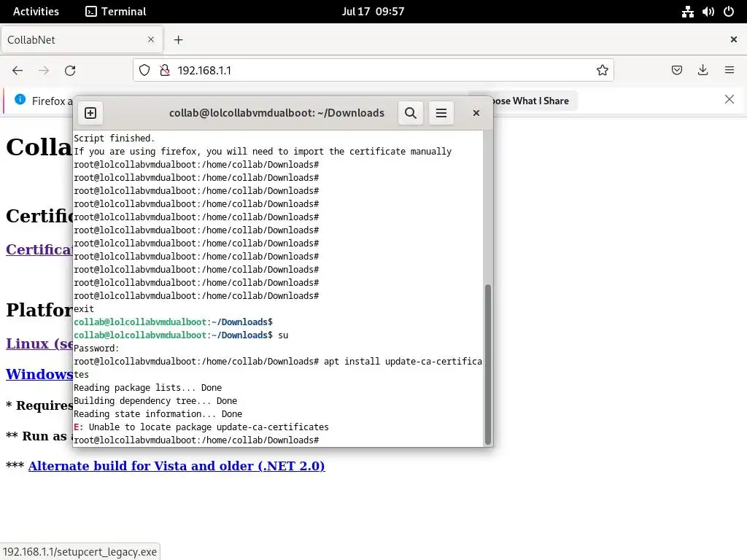Bookmark this page with the star
This screenshot has width=747, height=560.
click(x=602, y=71)
